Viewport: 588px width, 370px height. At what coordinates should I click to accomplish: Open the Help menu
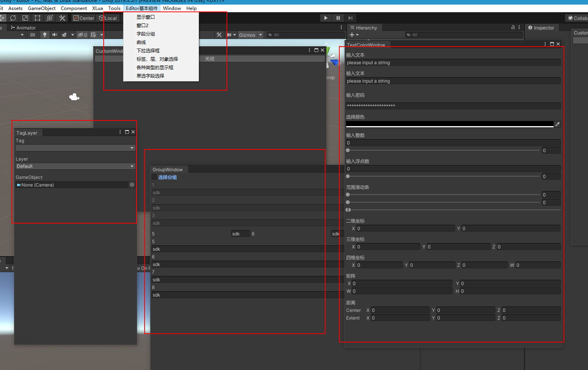coord(191,8)
